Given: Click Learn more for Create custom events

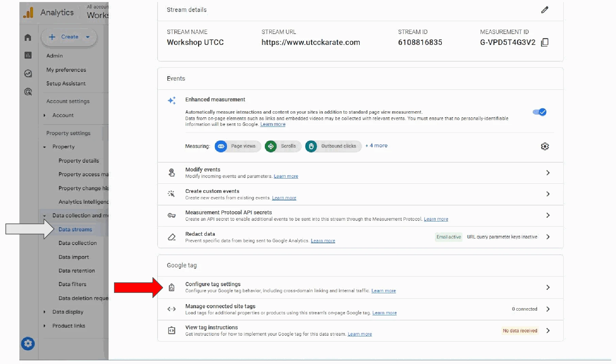Looking at the screenshot, I should pyautogui.click(x=284, y=198).
